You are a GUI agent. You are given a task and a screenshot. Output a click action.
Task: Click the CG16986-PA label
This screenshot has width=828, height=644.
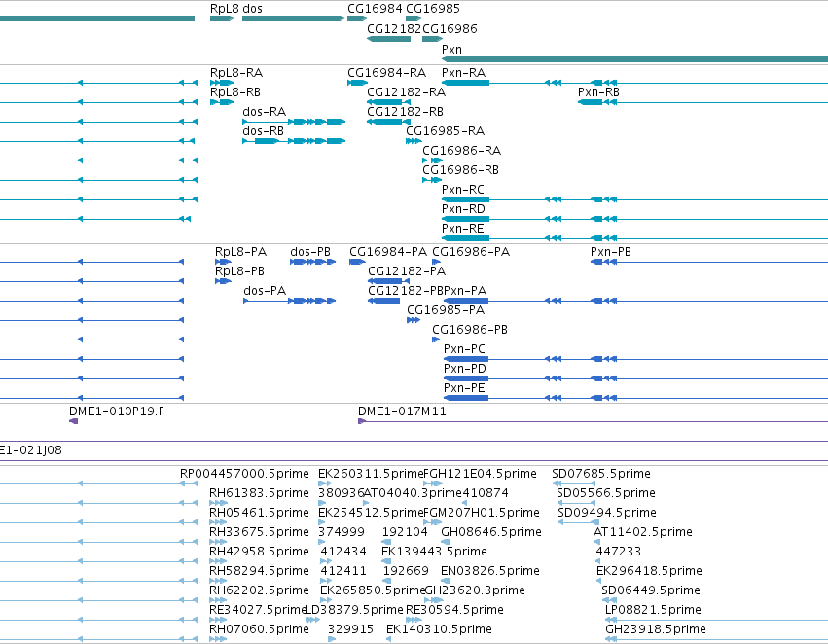(471, 252)
